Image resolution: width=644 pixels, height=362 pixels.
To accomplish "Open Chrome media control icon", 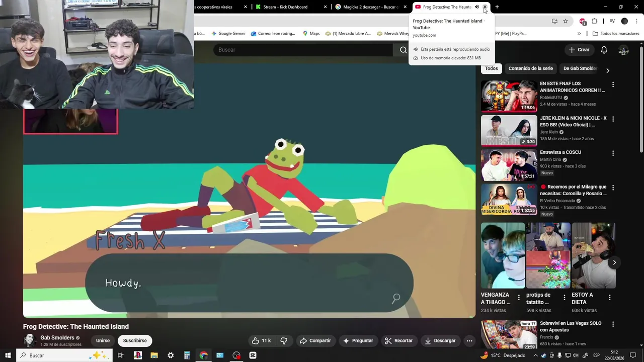I will pyautogui.click(x=612, y=21).
